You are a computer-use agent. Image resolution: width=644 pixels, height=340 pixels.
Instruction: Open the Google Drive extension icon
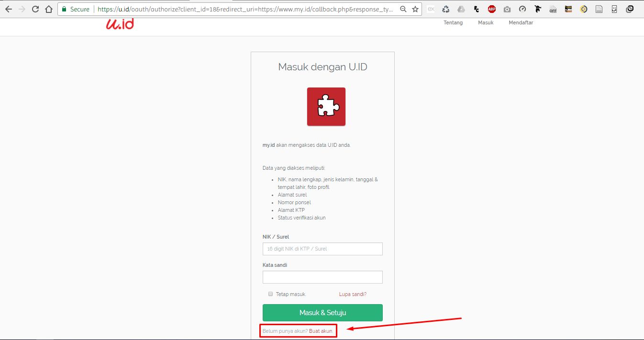pos(461,9)
